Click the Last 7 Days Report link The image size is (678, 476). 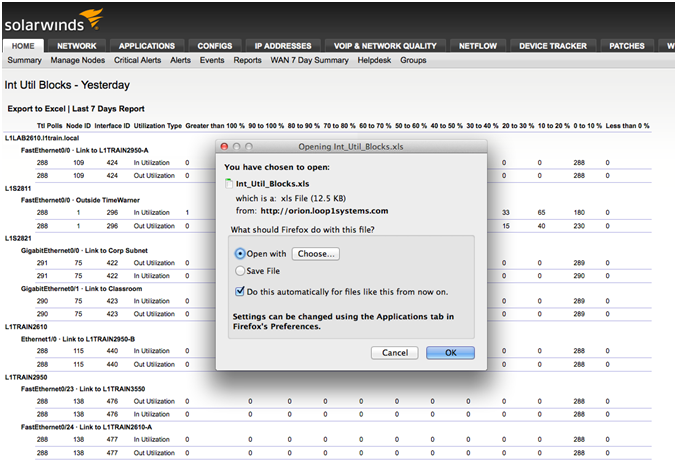pos(109,109)
